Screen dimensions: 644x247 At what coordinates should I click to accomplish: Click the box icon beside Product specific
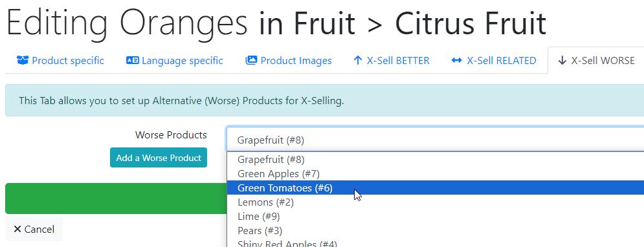pos(22,61)
